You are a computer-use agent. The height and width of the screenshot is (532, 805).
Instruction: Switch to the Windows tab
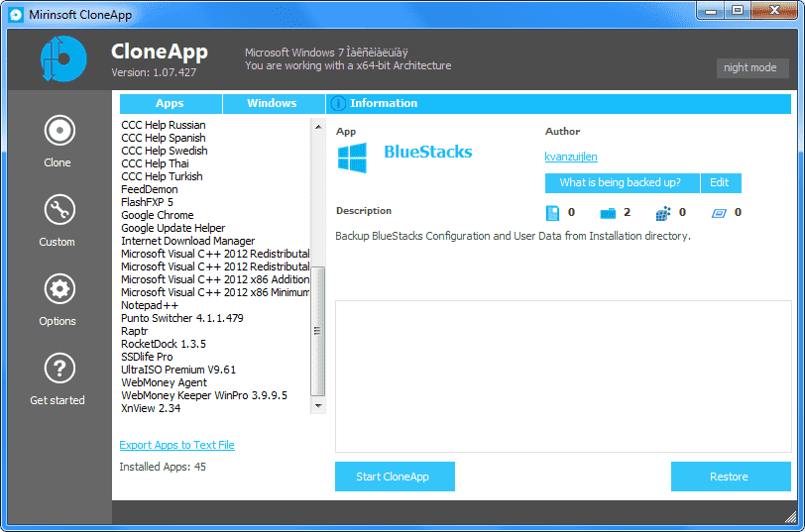point(272,104)
